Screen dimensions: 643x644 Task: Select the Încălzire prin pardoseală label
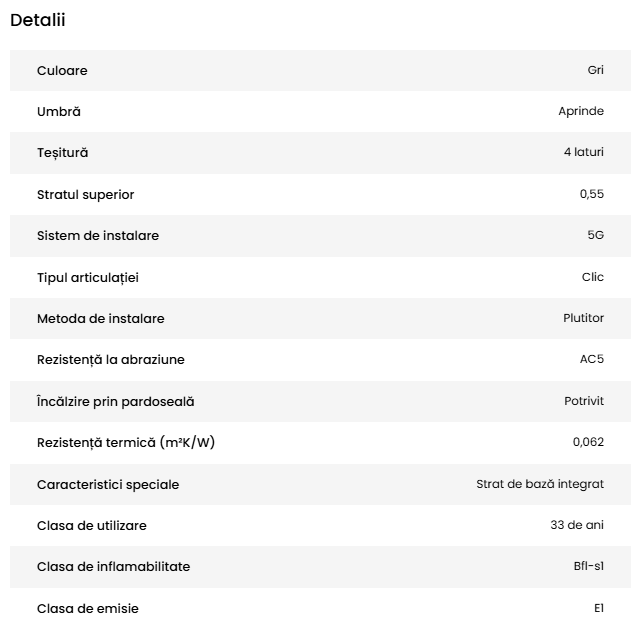click(115, 401)
